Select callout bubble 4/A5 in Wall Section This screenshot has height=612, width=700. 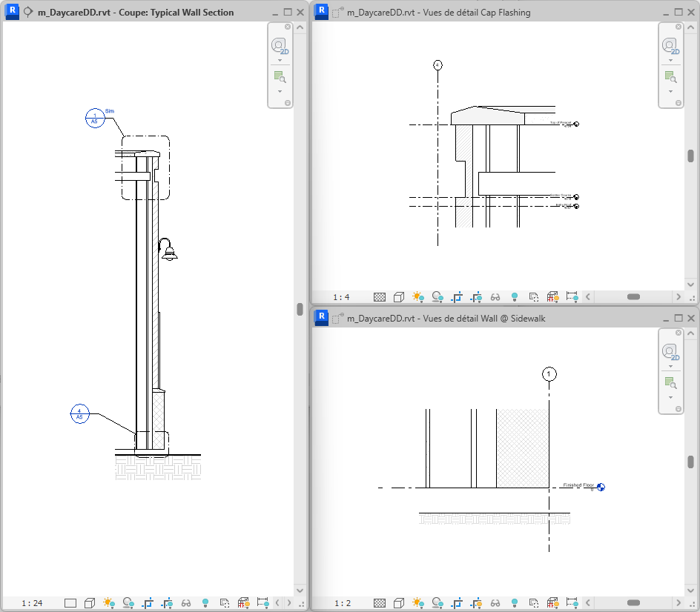80,414
